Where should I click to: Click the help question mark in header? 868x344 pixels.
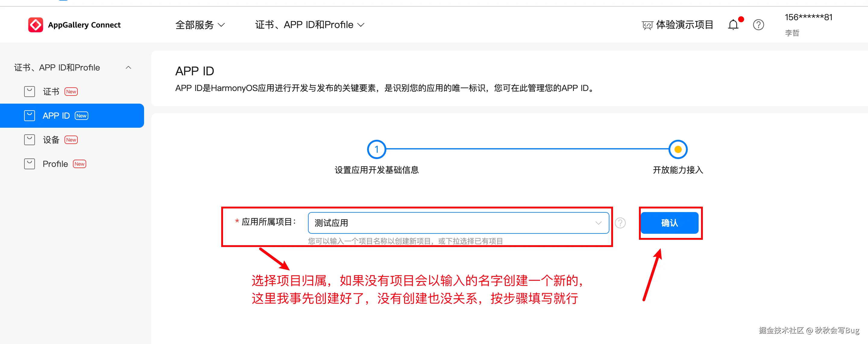click(758, 25)
